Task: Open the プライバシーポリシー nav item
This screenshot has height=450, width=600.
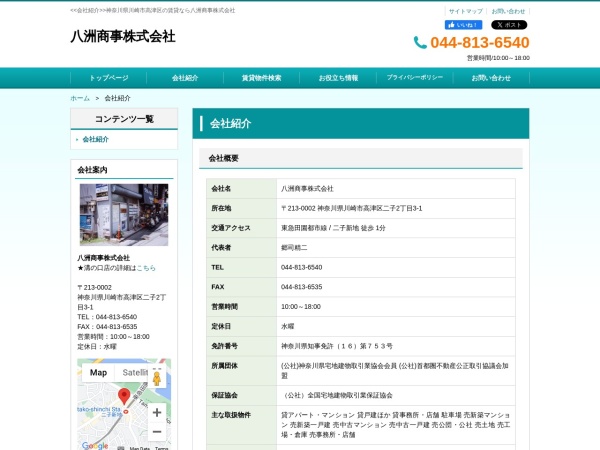Action: (x=415, y=78)
